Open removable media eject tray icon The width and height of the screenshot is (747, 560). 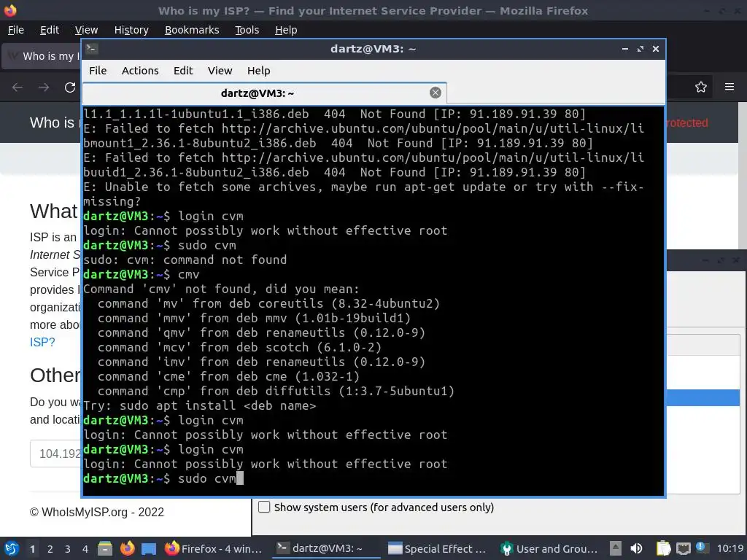616,549
